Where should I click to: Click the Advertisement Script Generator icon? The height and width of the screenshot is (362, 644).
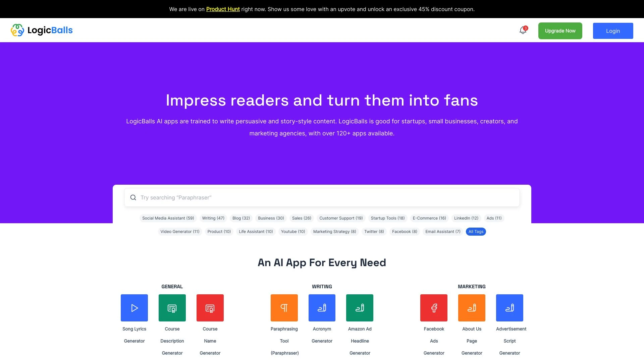pyautogui.click(x=509, y=308)
